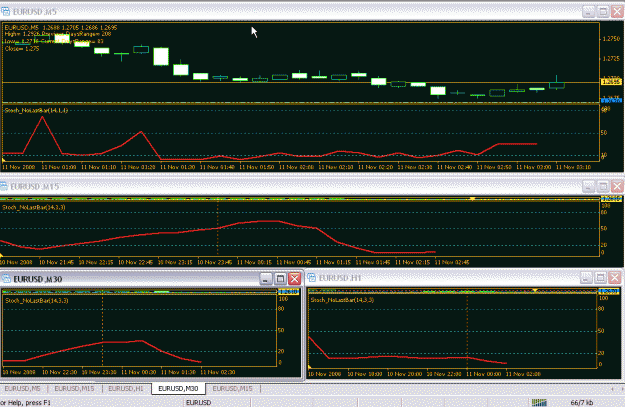Viewport: 625px width, 407px height.
Task: Click the 66/7 kb traffic indicator in status bar
Action: (x=582, y=403)
